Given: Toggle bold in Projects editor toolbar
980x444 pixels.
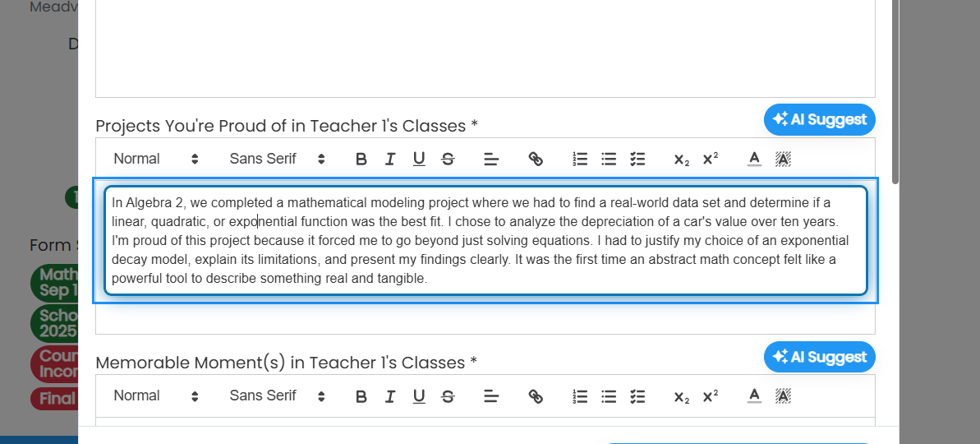Looking at the screenshot, I should coord(361,159).
